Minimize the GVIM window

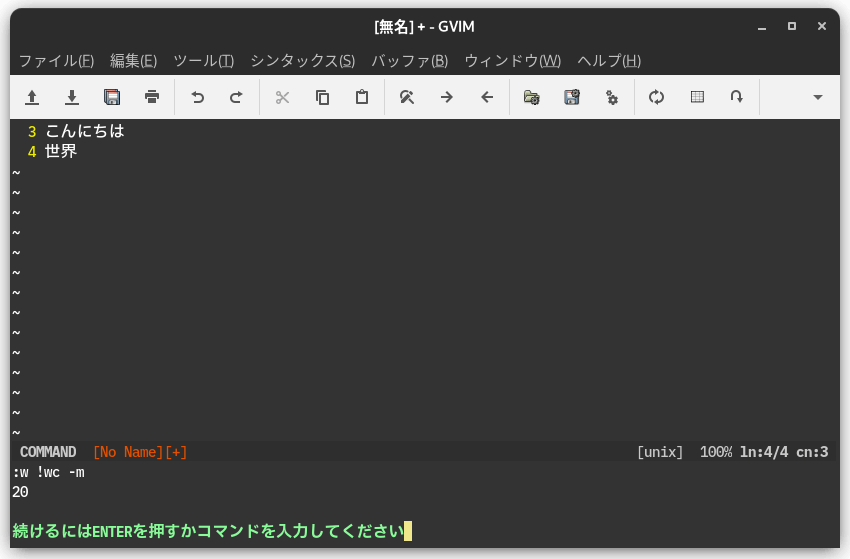point(762,27)
